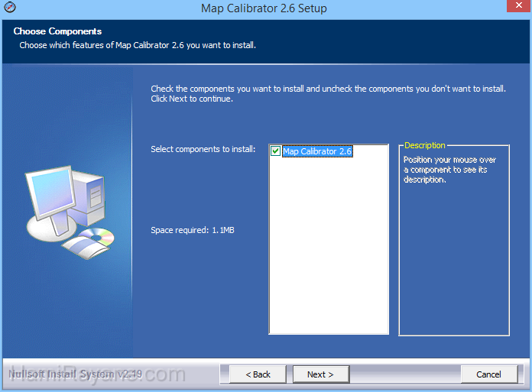The image size is (532, 392).
Task: Close the setup window
Action: (x=519, y=6)
